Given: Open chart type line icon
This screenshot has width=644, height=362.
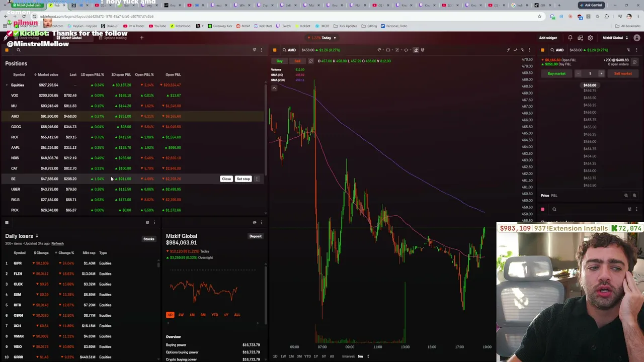Looking at the screenshot, I should tap(515, 50).
